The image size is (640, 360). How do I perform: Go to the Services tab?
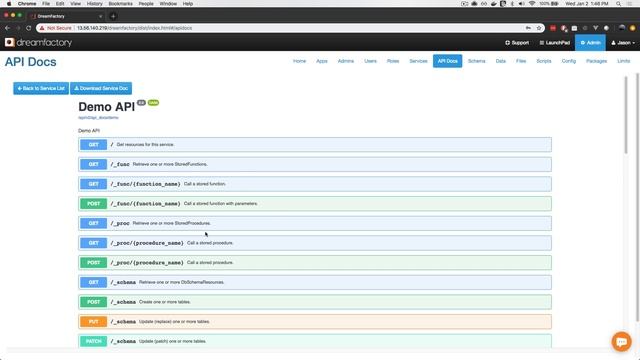click(418, 61)
